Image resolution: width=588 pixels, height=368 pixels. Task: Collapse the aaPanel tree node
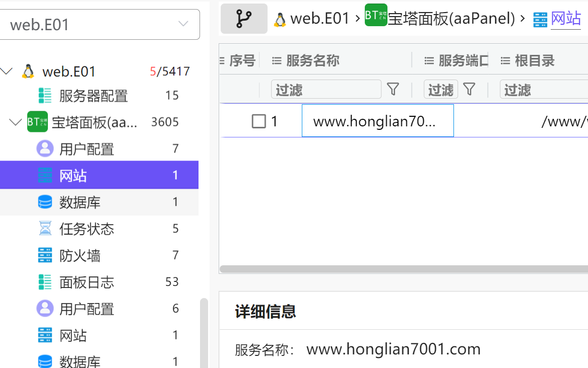click(x=17, y=122)
